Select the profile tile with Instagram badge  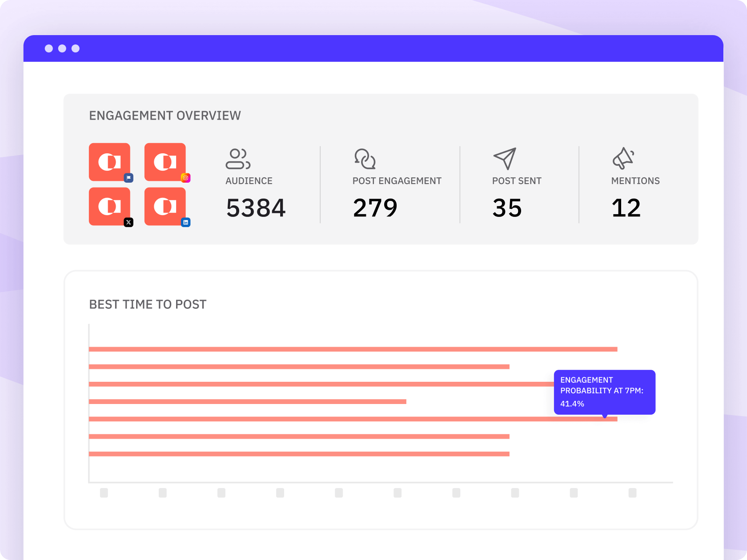pyautogui.click(x=165, y=162)
